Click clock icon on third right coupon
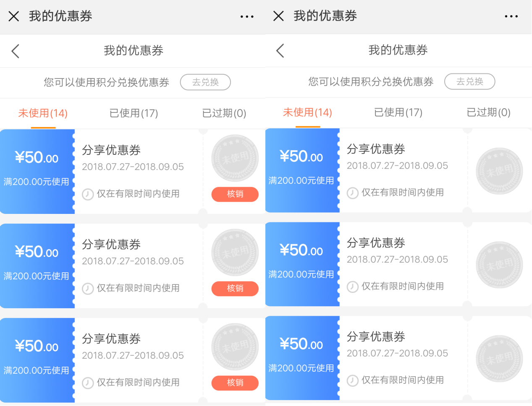The image size is (532, 406). click(x=352, y=380)
